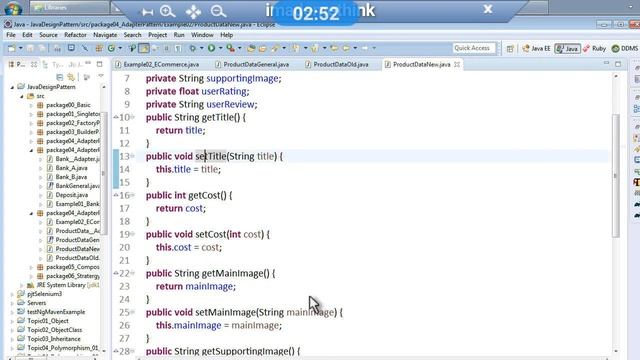Click Collapse All in Package Explorer

coord(60,77)
